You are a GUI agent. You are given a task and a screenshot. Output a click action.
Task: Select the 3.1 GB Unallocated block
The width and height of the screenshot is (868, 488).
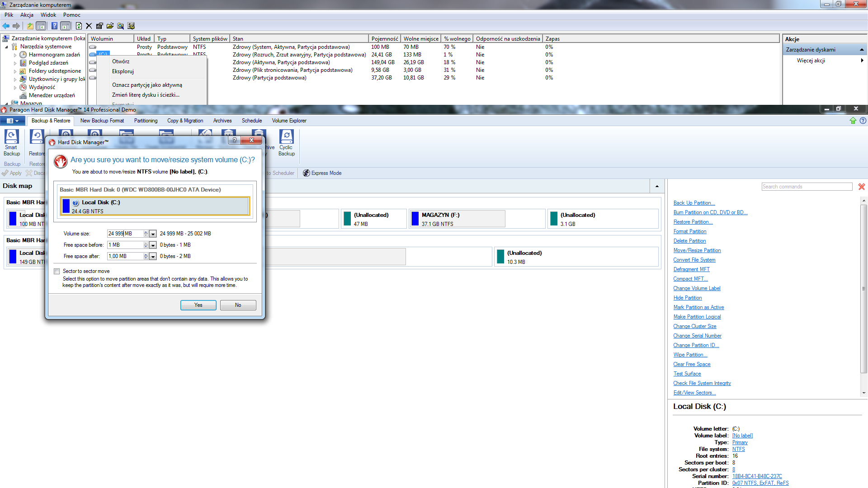(603, 219)
